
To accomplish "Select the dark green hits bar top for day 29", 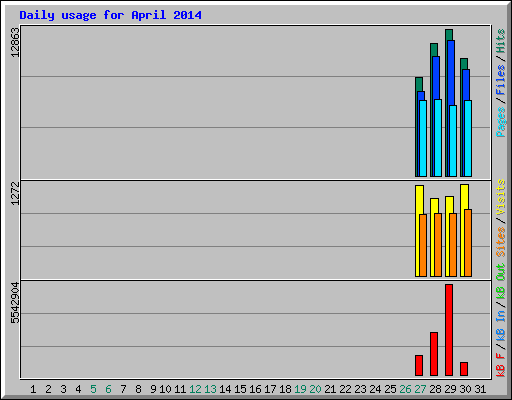I will [x=449, y=35].
